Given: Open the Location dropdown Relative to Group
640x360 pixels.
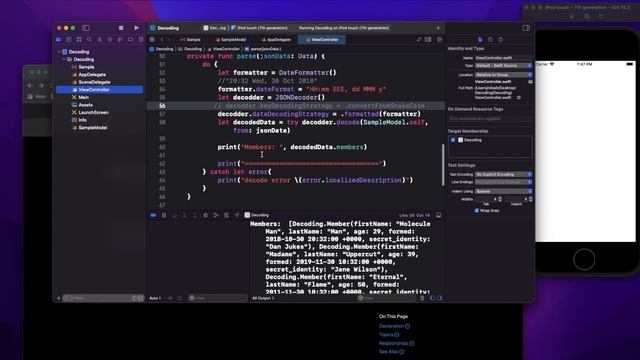Looking at the screenshot, I should (x=504, y=75).
